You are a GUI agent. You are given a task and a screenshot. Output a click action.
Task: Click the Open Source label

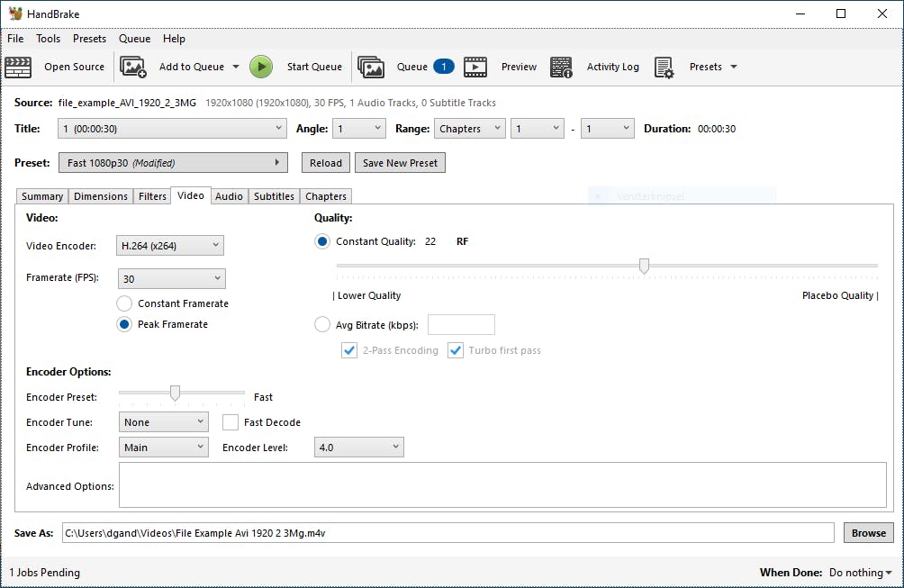75,67
